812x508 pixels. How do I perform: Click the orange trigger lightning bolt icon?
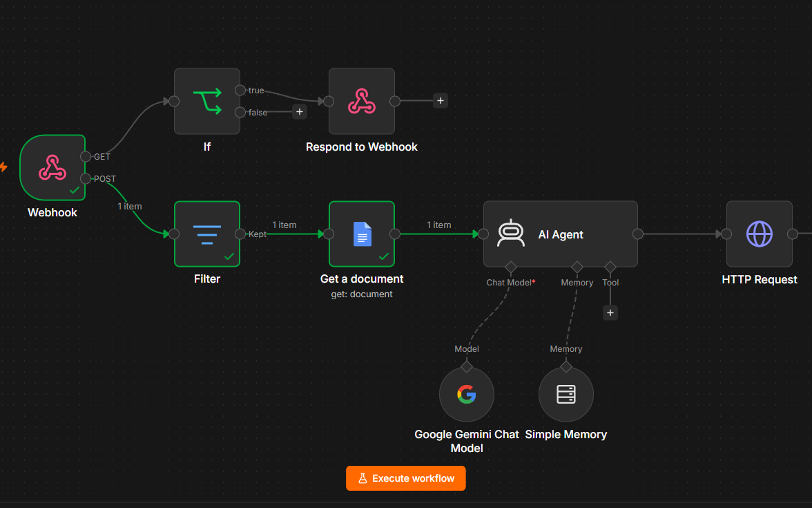click(3, 167)
